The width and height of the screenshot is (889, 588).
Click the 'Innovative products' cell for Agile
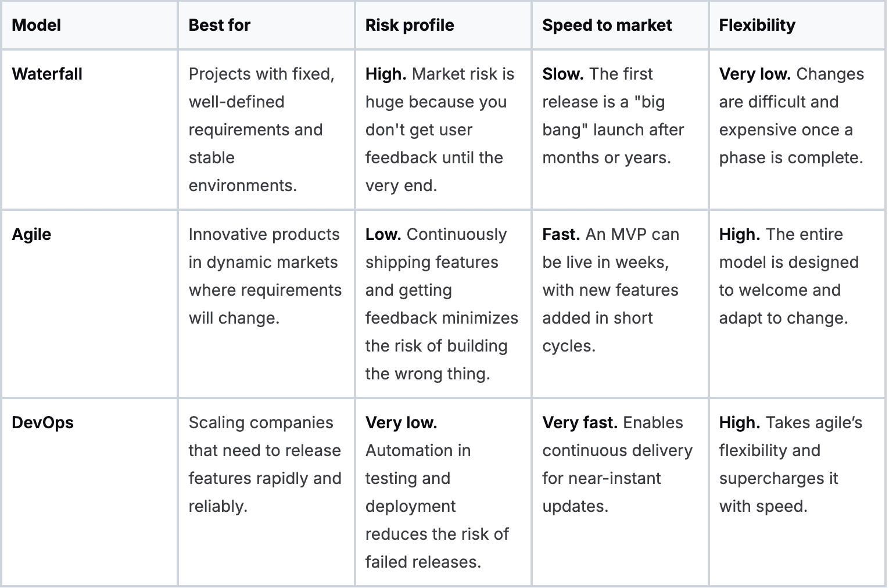[x=264, y=276]
